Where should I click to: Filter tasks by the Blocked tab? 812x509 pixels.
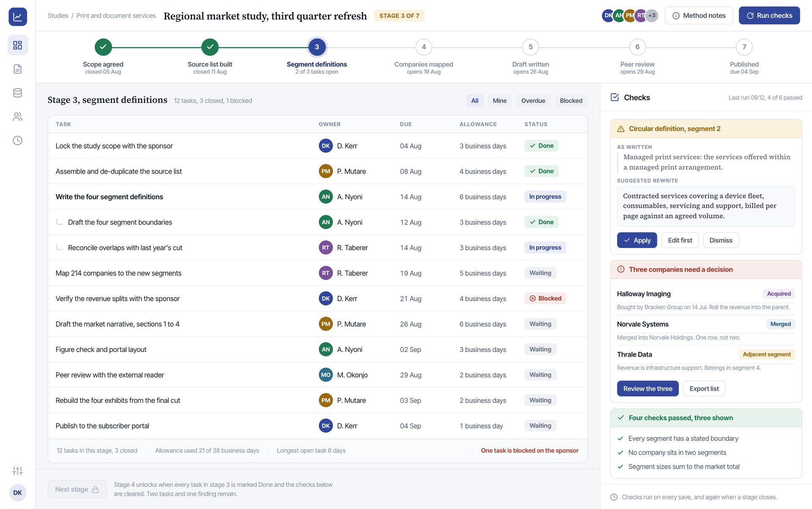571,101
